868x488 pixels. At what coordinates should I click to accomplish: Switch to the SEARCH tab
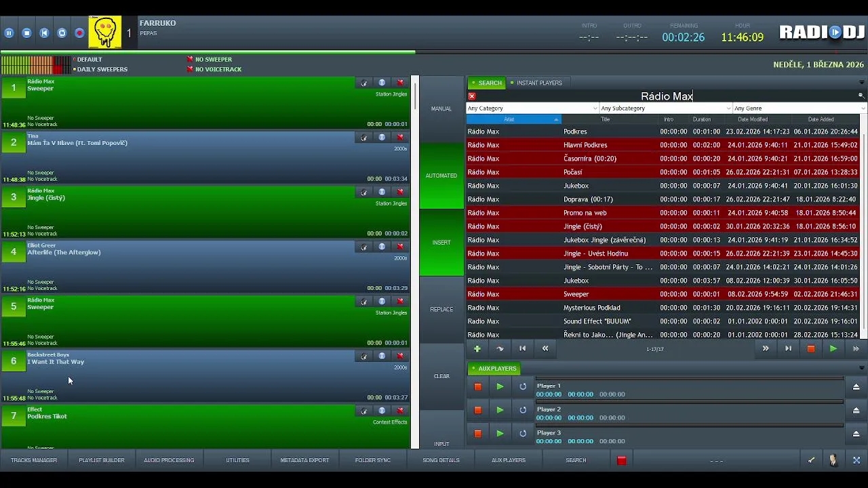pos(487,83)
